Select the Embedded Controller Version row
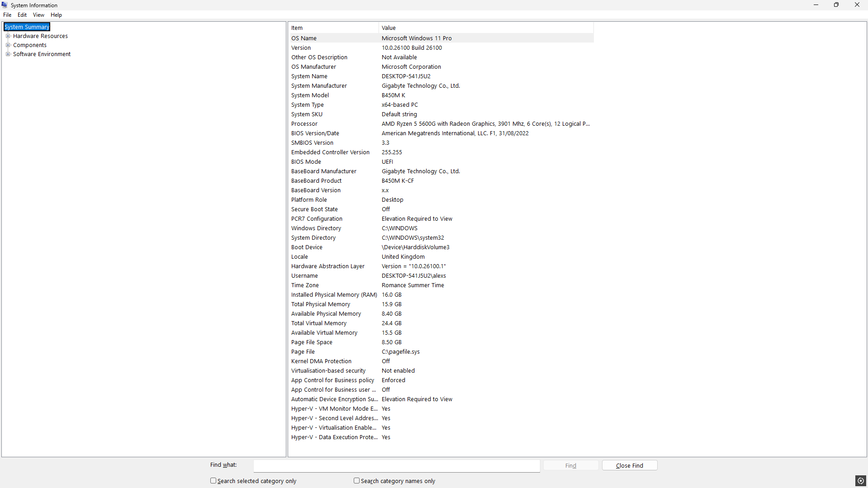The width and height of the screenshot is (868, 488). [441, 152]
